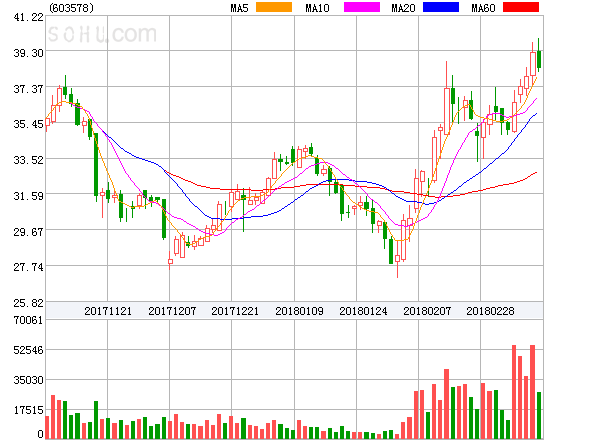Click the magenta MA10 legend swatch

(362, 7)
